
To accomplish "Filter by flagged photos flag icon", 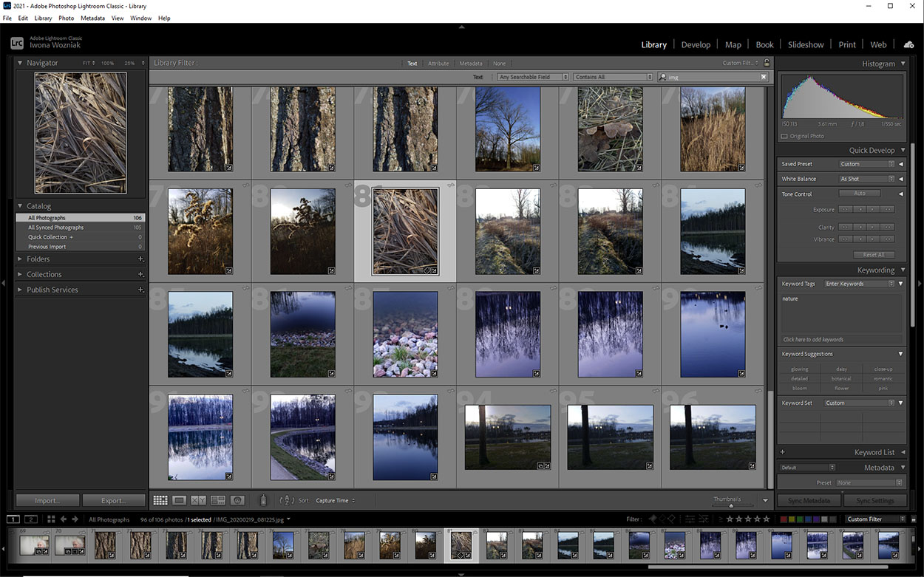I will (652, 519).
